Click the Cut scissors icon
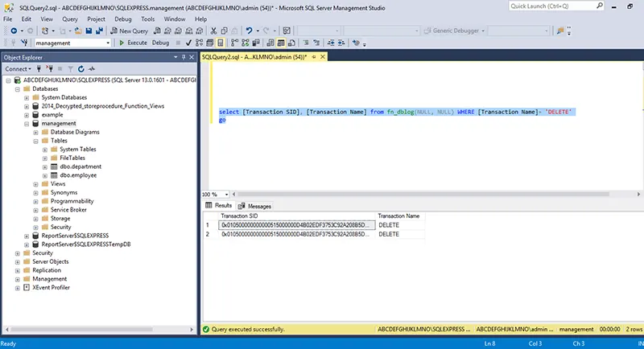The image size is (644, 349). click(213, 31)
